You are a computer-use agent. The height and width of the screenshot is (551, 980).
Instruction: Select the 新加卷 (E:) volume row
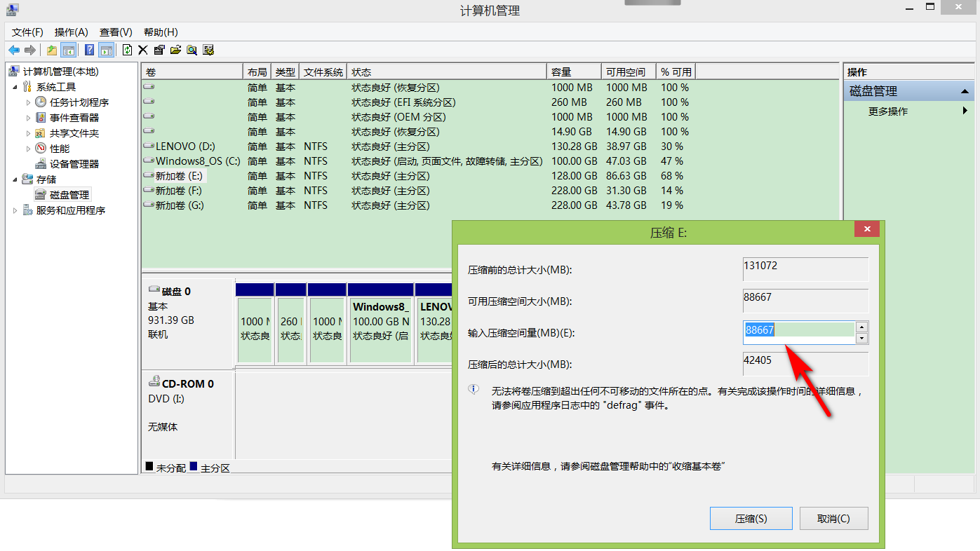click(490, 176)
